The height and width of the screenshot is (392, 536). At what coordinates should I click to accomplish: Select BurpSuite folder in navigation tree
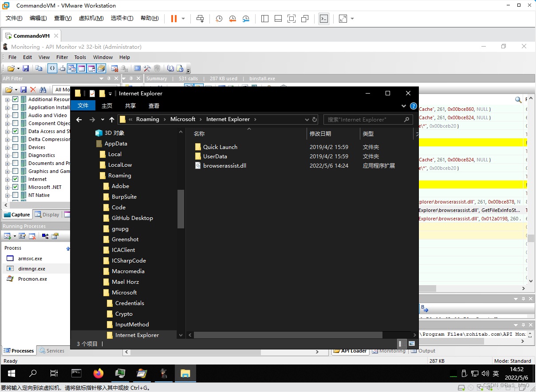click(x=124, y=197)
